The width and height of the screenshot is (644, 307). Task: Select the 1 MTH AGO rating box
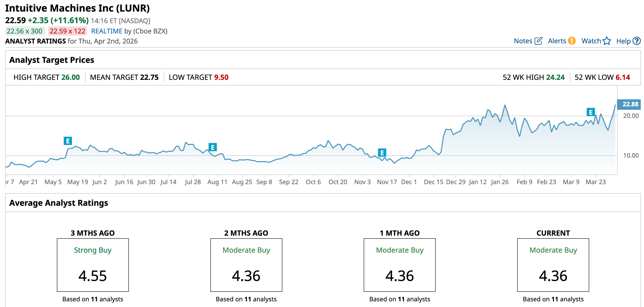click(399, 265)
